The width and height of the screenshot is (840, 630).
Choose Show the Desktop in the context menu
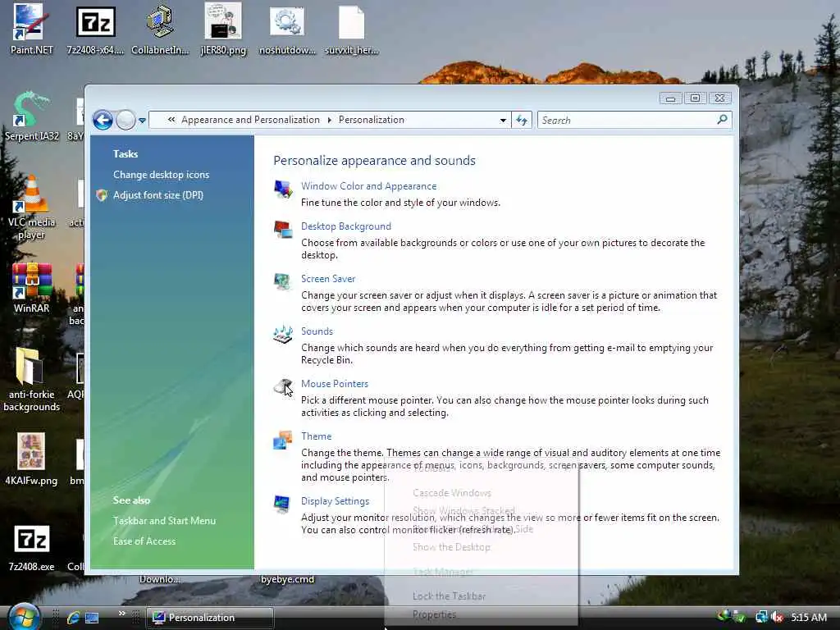click(x=451, y=547)
